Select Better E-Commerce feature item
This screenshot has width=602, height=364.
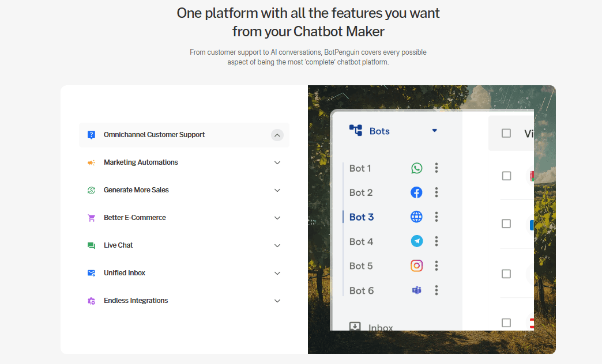click(134, 218)
